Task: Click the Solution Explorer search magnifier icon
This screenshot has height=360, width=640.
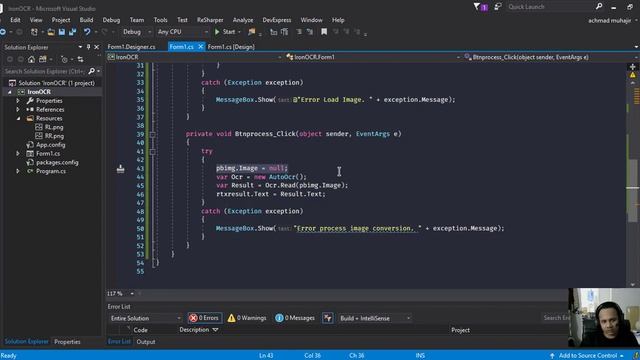Action: pyautogui.click(x=91, y=71)
